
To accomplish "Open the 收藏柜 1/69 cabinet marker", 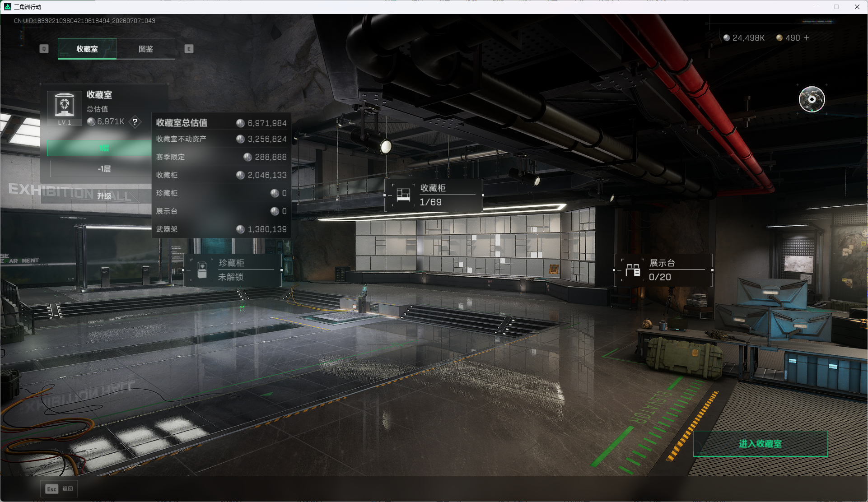I will tap(434, 195).
